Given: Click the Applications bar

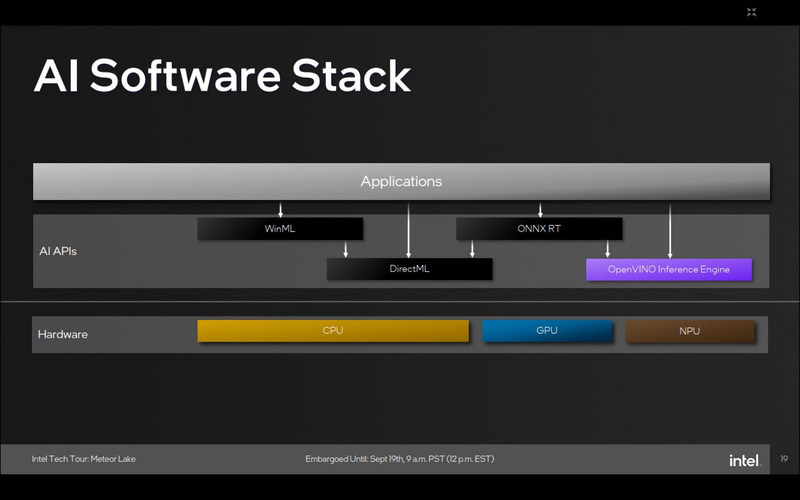Looking at the screenshot, I should [x=401, y=181].
